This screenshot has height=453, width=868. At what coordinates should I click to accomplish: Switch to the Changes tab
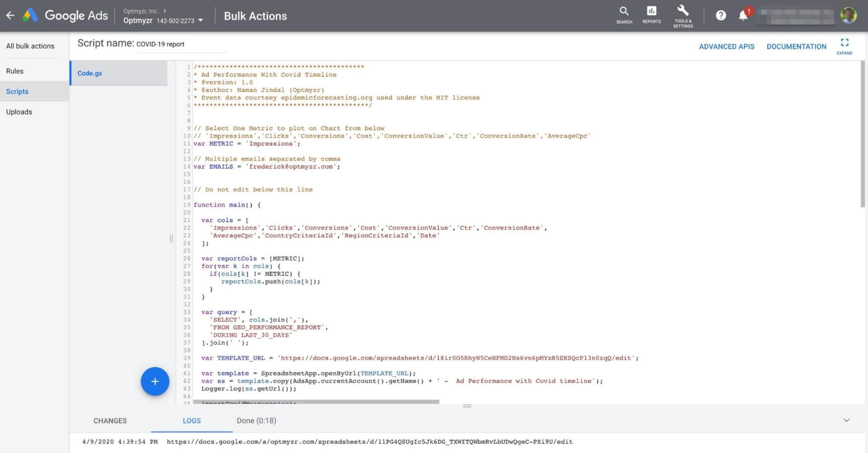click(110, 420)
